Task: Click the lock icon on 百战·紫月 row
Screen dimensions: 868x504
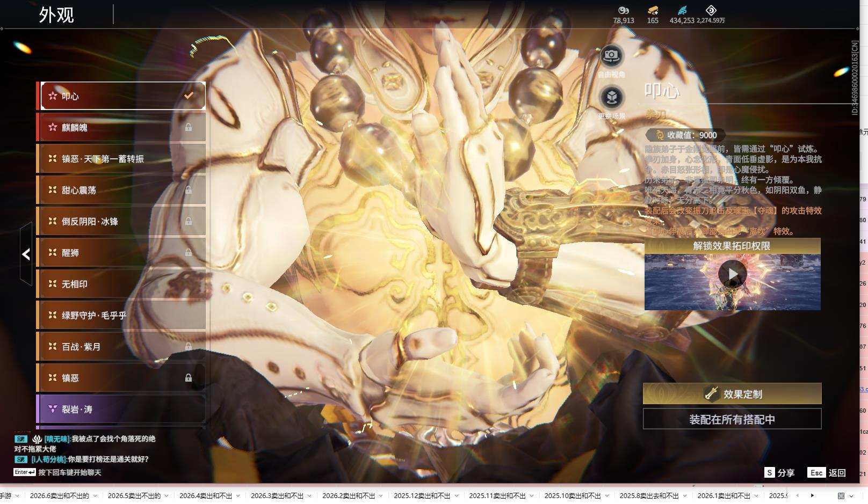Action: (189, 346)
